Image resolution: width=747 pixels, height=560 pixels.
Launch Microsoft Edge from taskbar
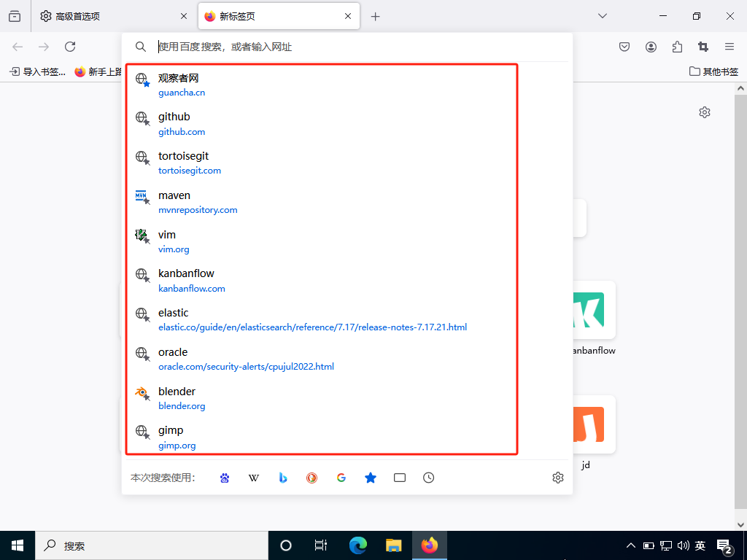pyautogui.click(x=357, y=545)
